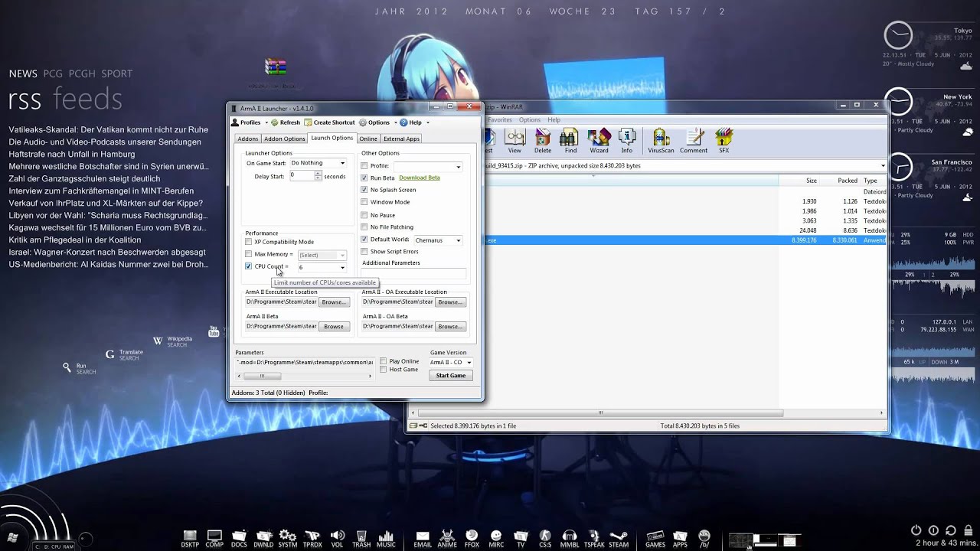This screenshot has width=980, height=551.
Task: Open WinRAR Favorites menu
Action: click(x=500, y=119)
